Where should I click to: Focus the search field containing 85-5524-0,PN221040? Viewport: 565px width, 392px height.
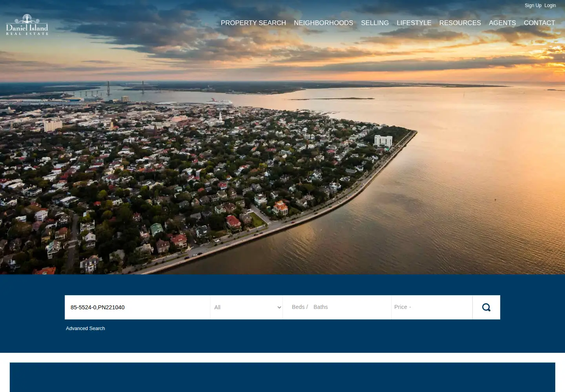tap(137, 307)
